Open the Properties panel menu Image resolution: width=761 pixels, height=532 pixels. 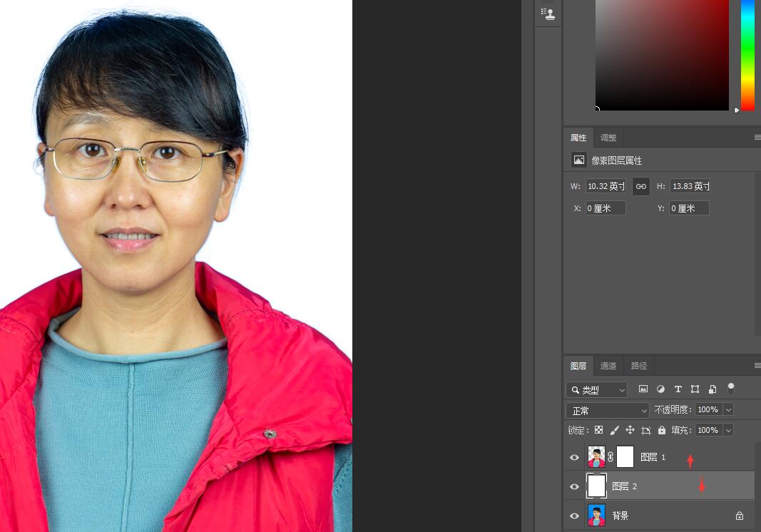point(756,137)
